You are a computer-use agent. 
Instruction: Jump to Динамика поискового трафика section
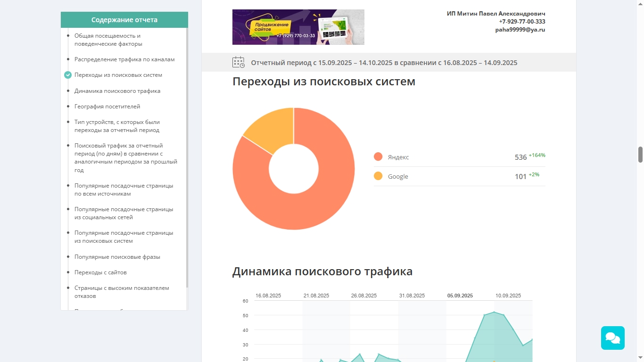pyautogui.click(x=117, y=91)
